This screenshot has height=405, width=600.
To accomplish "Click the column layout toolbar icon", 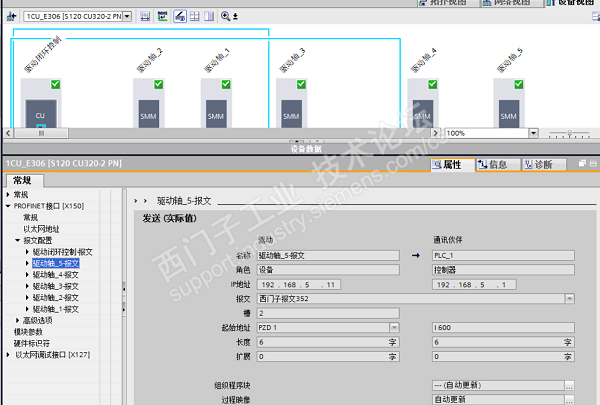I will (209, 16).
